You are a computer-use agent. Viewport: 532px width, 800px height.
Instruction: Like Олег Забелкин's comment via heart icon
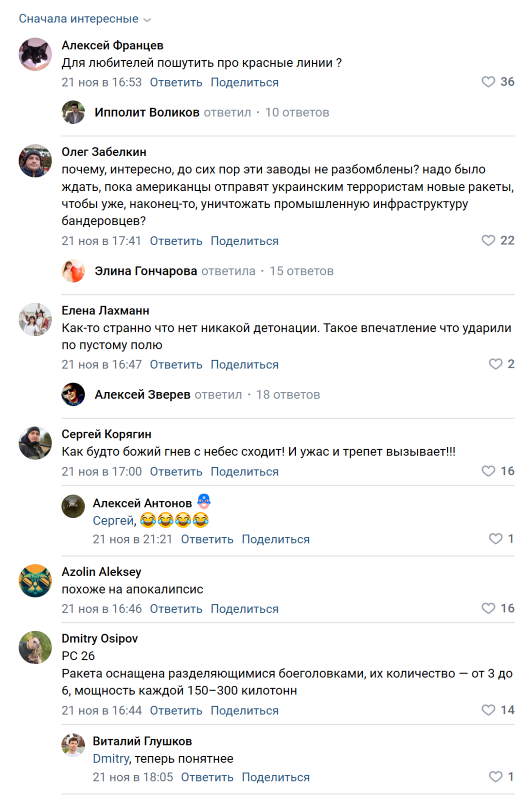tap(488, 240)
